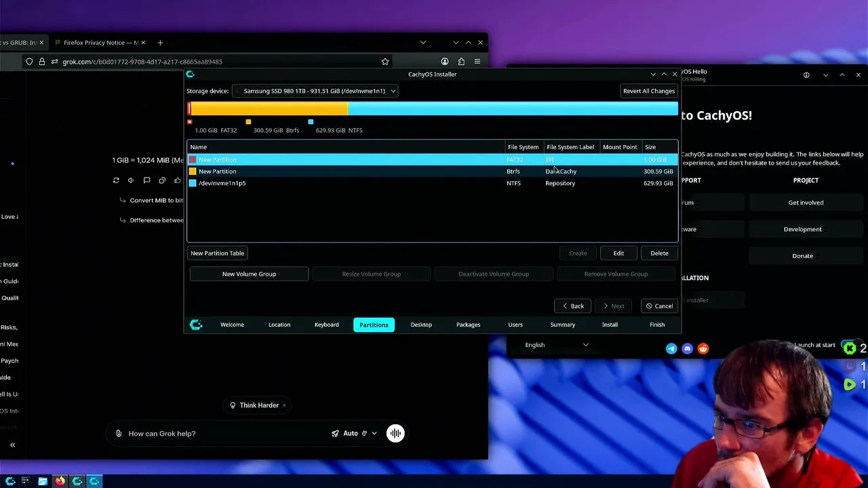Select the Btrfs DarkCachy New Partition row
Screen dimensions: 868x488
coord(432,171)
